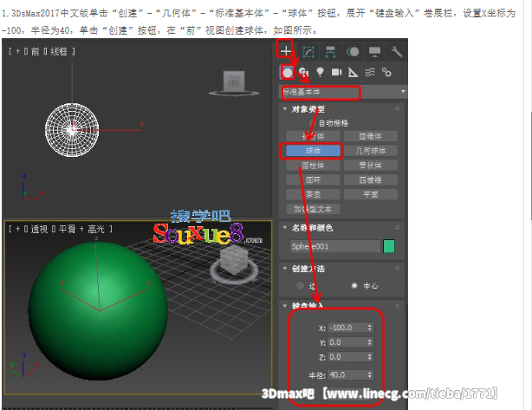Click the Y value spinner arrows

coord(370,342)
